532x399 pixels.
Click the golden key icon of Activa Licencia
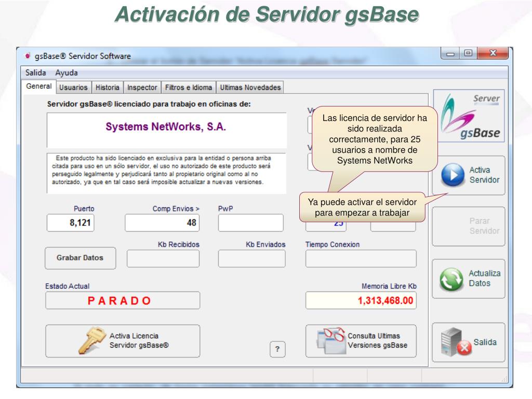pos(92,340)
